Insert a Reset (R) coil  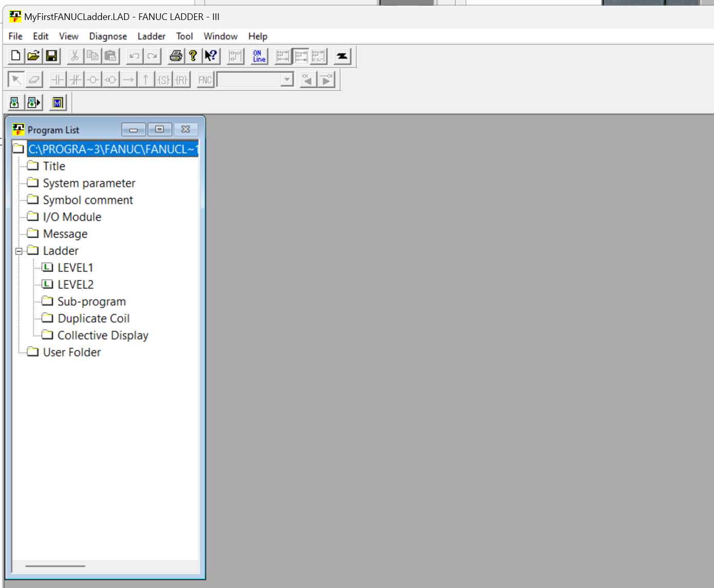click(181, 79)
